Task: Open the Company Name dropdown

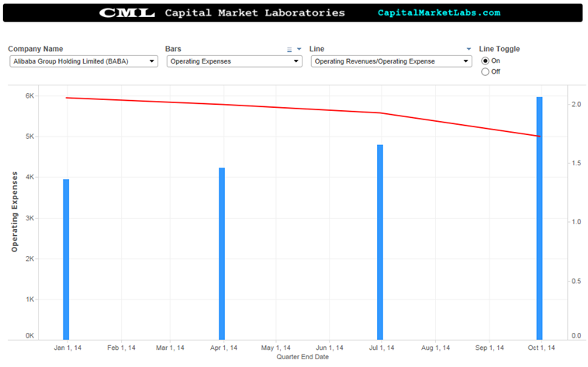Action: point(84,61)
